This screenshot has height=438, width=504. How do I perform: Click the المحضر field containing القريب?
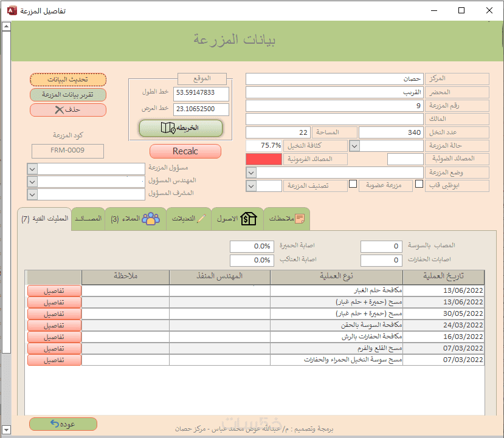click(334, 92)
